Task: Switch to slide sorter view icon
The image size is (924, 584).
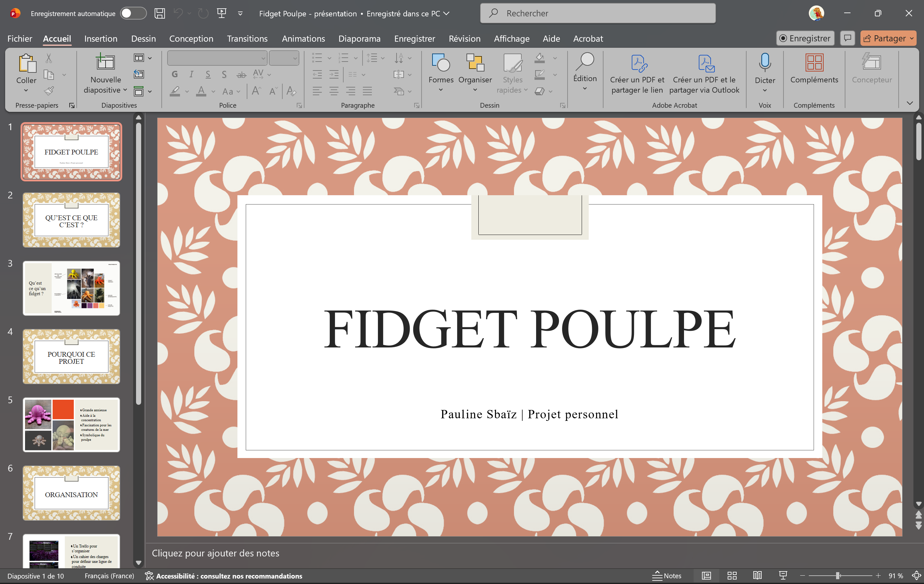Action: [732, 576]
